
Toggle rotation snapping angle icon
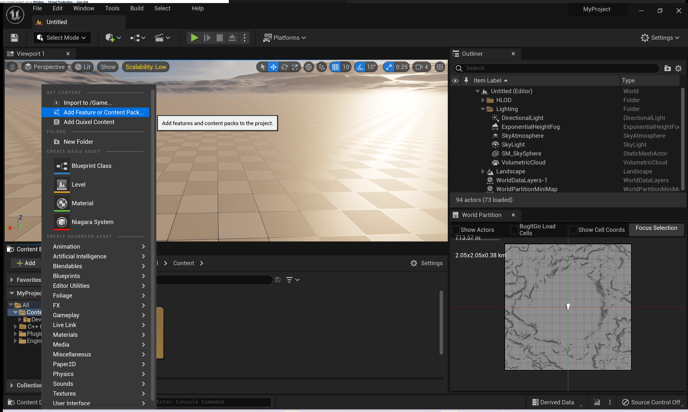pyautogui.click(x=360, y=67)
